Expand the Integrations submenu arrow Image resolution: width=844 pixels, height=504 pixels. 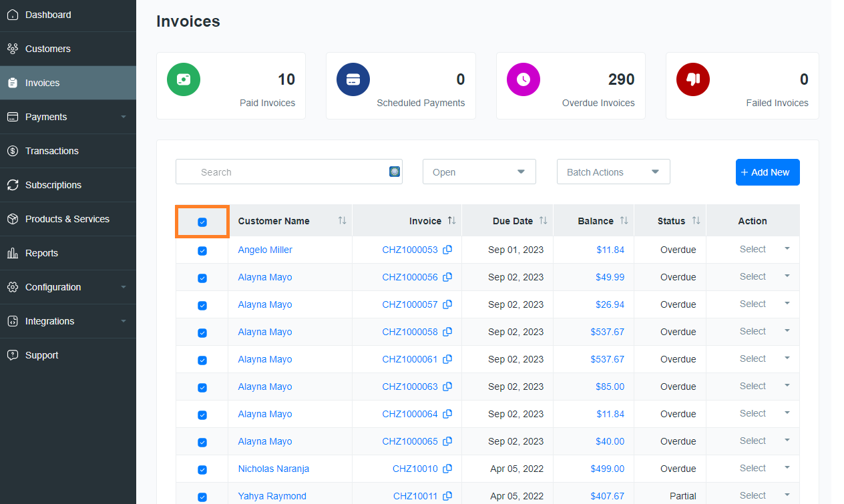(x=123, y=321)
